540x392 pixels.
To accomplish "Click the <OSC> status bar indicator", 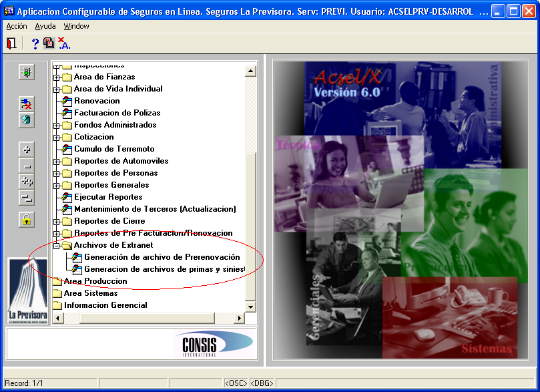I will (x=236, y=383).
